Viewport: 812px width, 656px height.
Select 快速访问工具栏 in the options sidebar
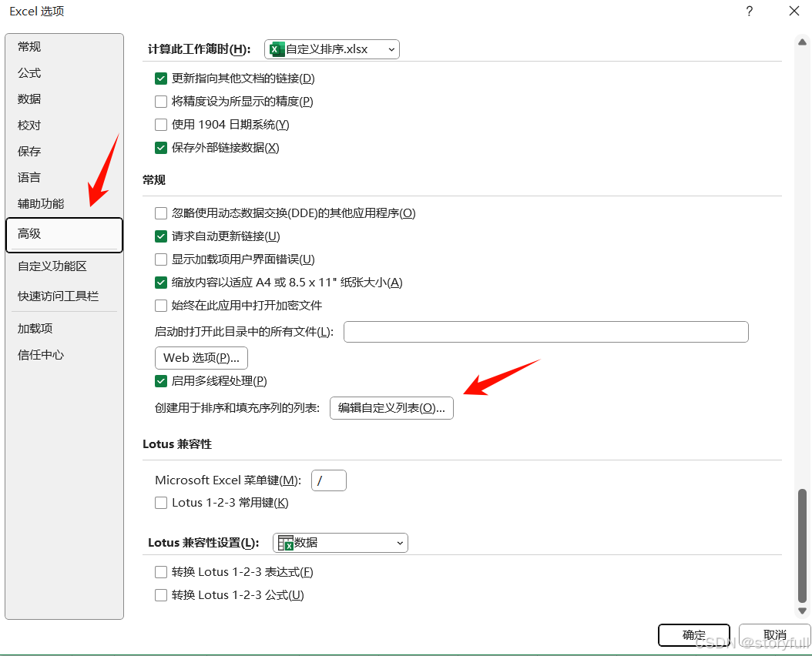point(64,296)
